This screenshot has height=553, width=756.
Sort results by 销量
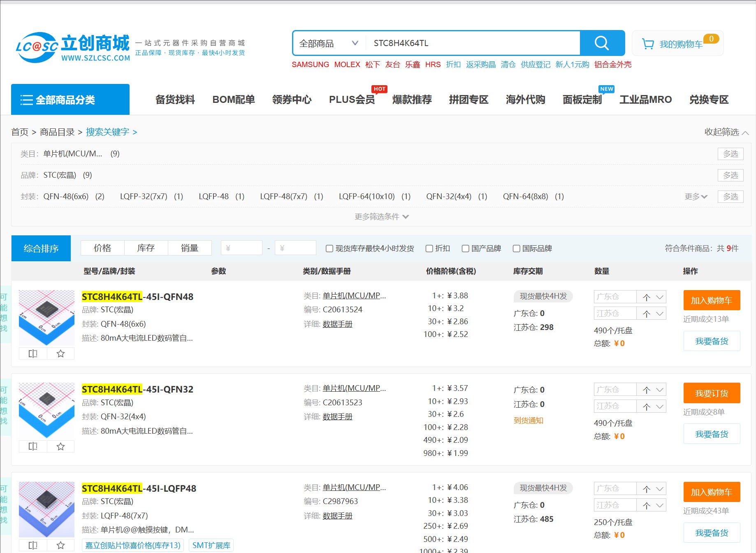[190, 248]
